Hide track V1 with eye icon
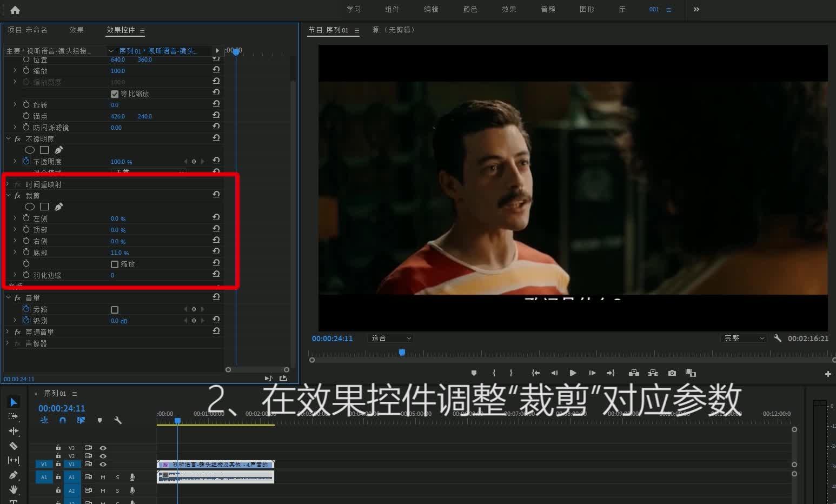 (x=103, y=464)
